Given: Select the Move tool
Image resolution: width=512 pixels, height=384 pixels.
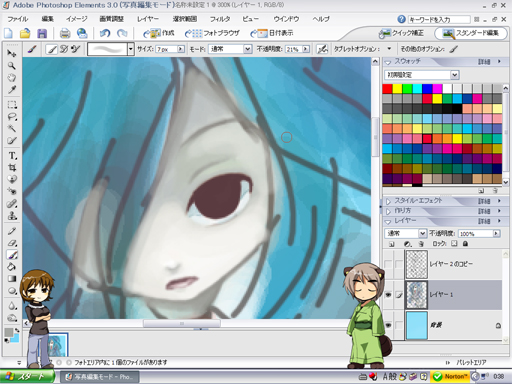Looking at the screenshot, I should coord(12,53).
